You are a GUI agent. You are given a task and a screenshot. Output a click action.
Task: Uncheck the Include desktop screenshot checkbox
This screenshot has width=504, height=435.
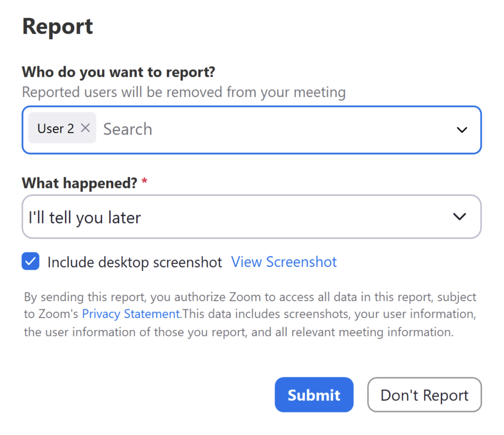[31, 261]
